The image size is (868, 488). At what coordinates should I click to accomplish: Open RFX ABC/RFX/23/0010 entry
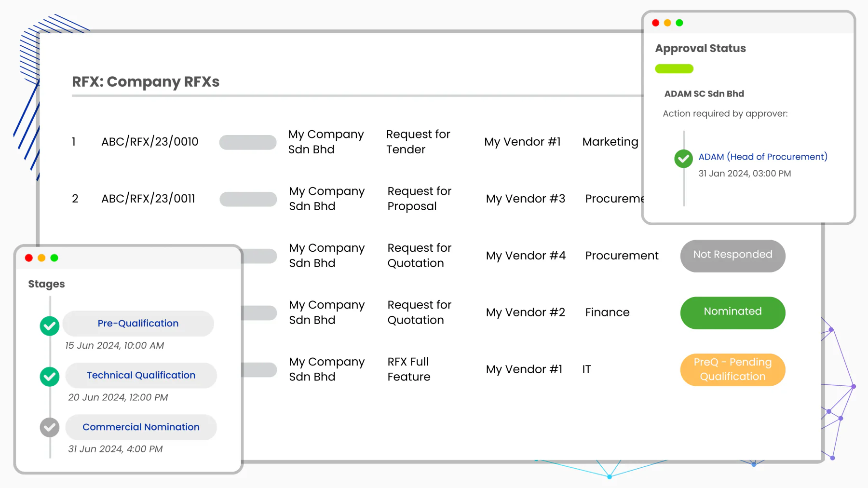[x=150, y=142]
